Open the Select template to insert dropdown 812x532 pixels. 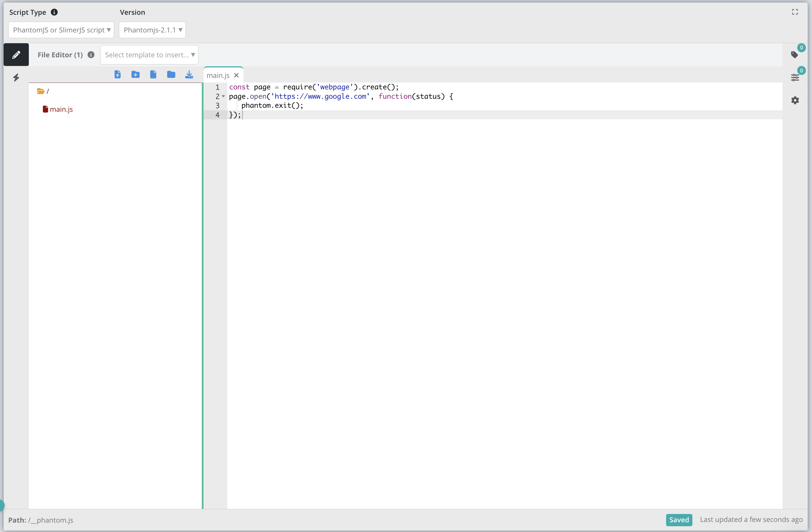pyautogui.click(x=149, y=55)
